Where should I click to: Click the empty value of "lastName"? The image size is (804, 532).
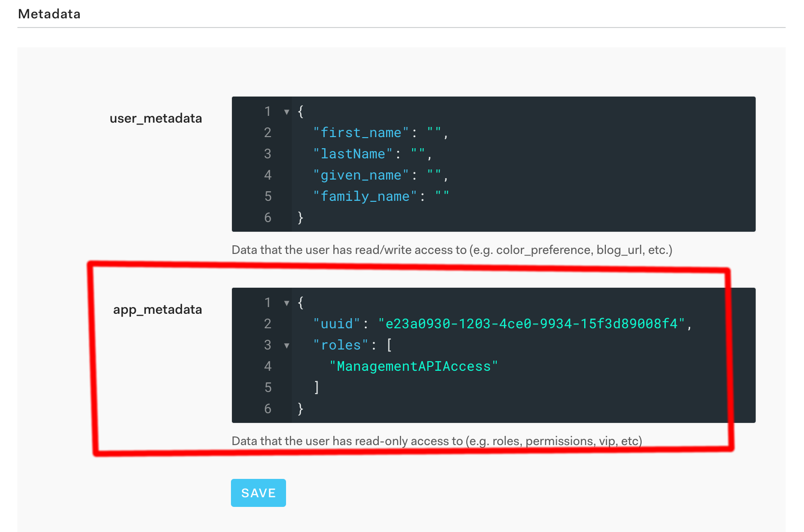(418, 154)
